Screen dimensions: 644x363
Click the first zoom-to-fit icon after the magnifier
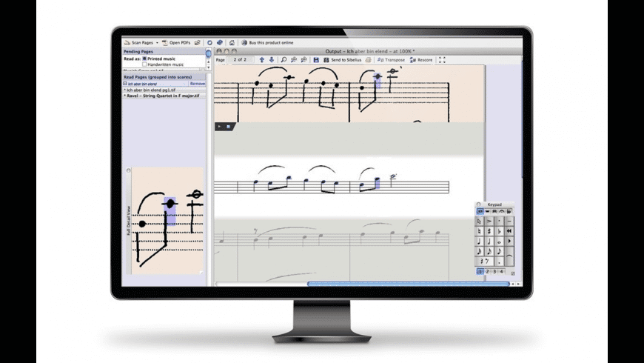294,59
